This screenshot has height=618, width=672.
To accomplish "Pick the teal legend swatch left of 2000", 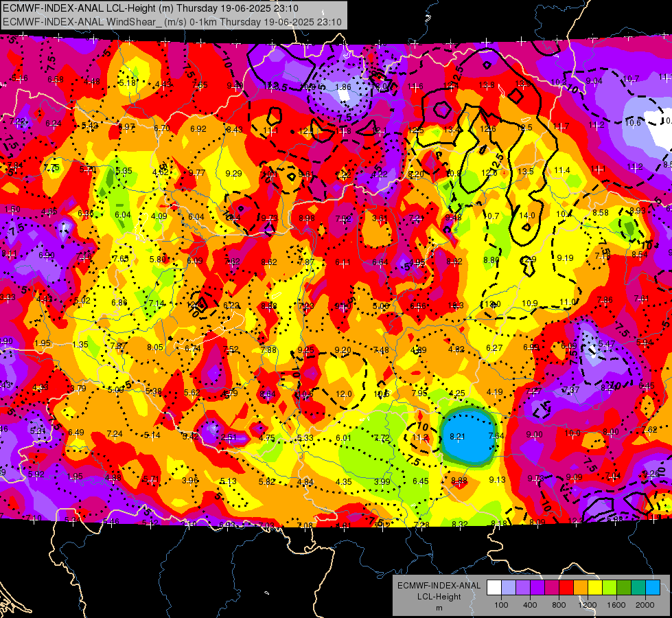I will (x=638, y=587).
